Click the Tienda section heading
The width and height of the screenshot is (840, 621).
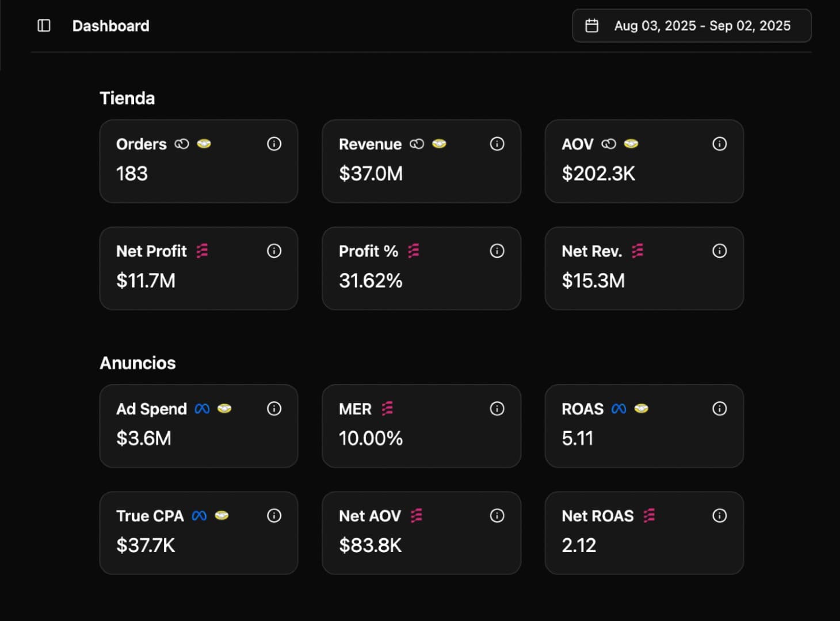[127, 98]
